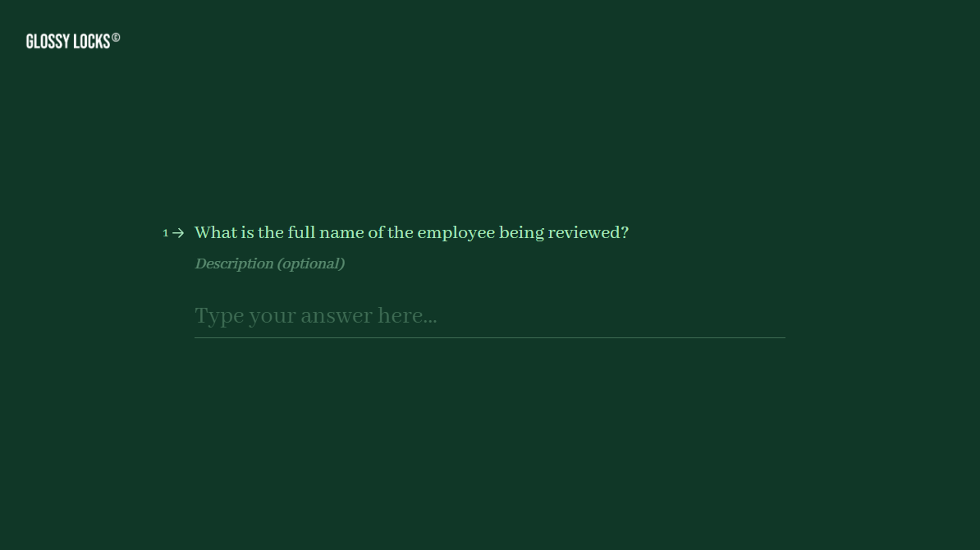This screenshot has width=980, height=550.
Task: Select the question heading about employee review
Action: coord(411,232)
